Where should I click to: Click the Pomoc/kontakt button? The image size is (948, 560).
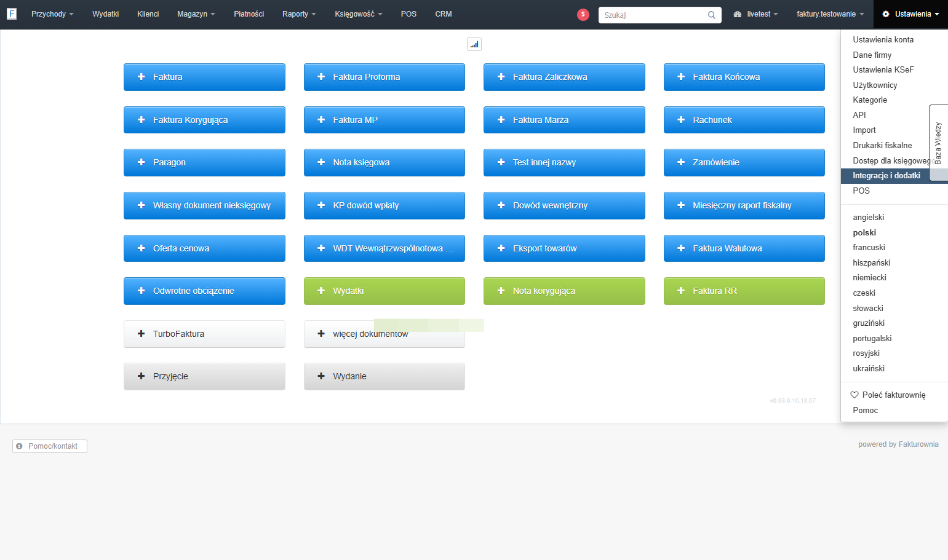point(50,446)
